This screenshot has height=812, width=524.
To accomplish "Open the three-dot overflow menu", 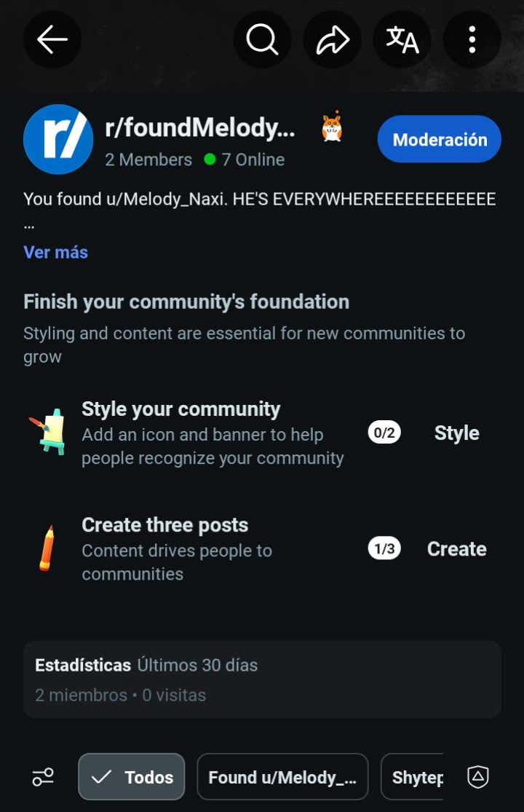I will coord(472,39).
